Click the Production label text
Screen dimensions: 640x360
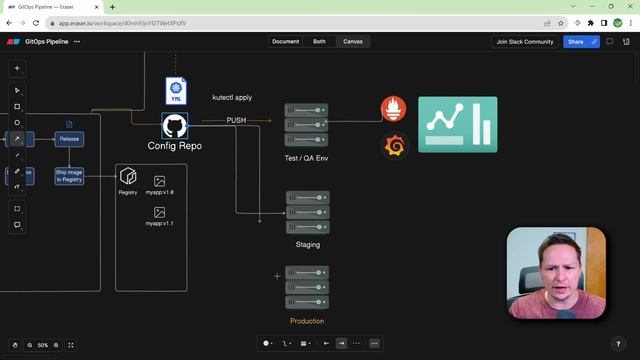point(307,321)
